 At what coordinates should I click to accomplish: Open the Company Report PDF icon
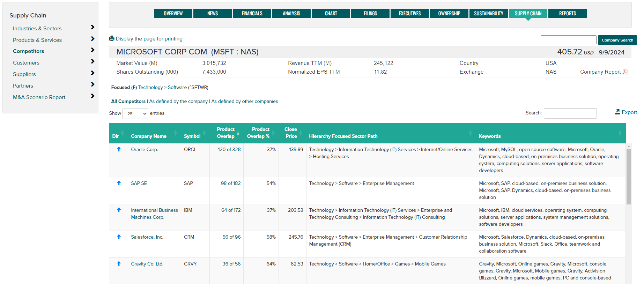pyautogui.click(x=625, y=72)
